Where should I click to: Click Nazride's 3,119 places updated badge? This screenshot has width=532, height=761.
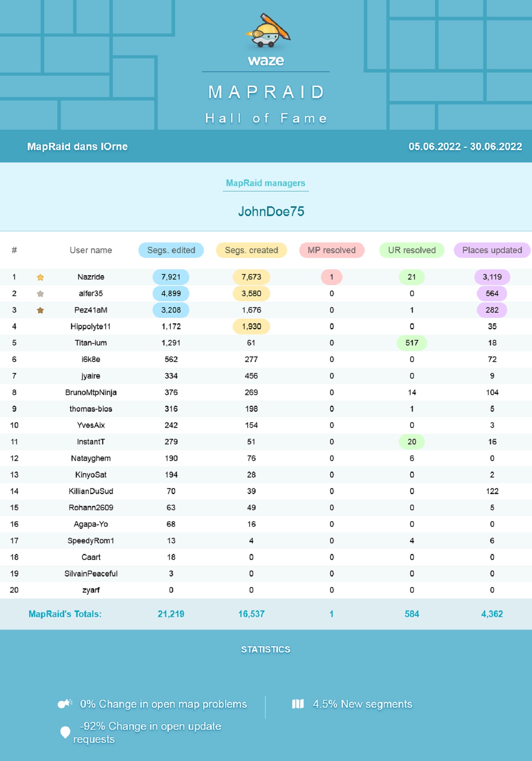click(x=492, y=277)
